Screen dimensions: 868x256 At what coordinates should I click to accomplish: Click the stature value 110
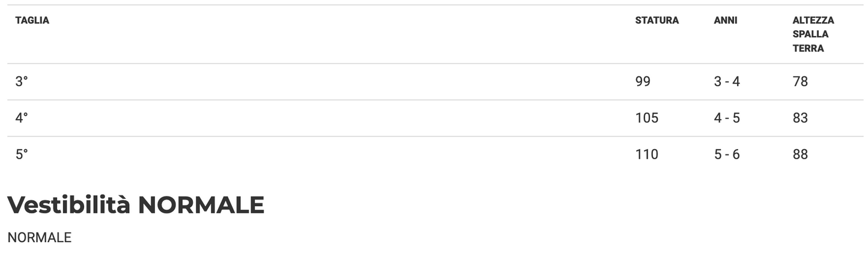[x=646, y=154]
